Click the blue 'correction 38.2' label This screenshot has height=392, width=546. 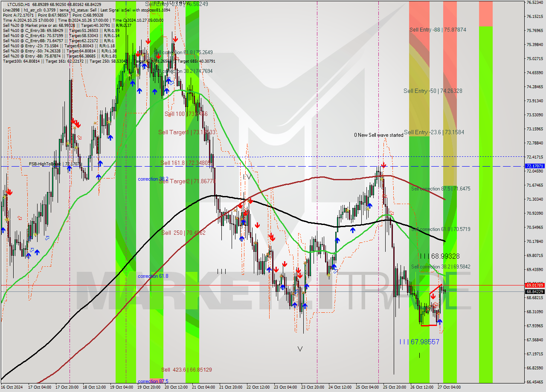[153, 179]
